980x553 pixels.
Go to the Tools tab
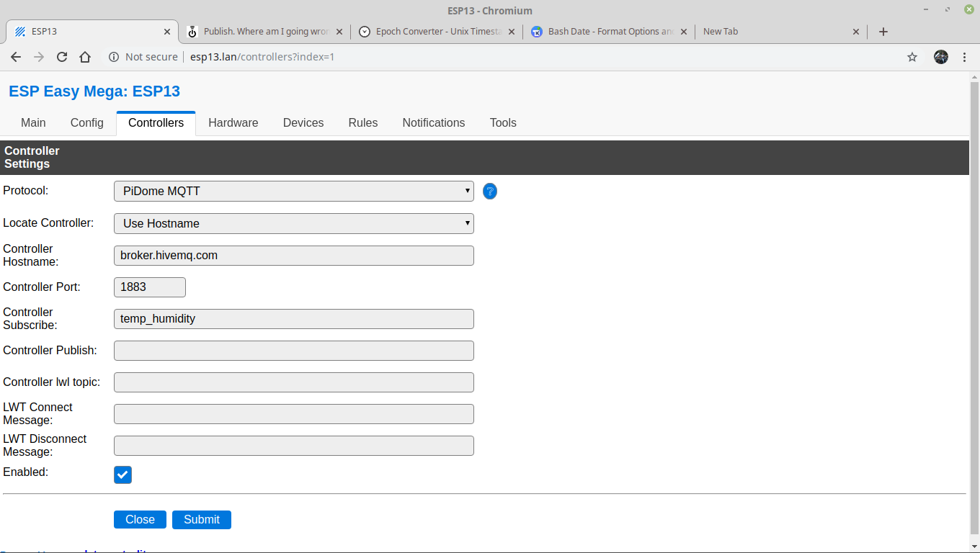pyautogui.click(x=503, y=123)
